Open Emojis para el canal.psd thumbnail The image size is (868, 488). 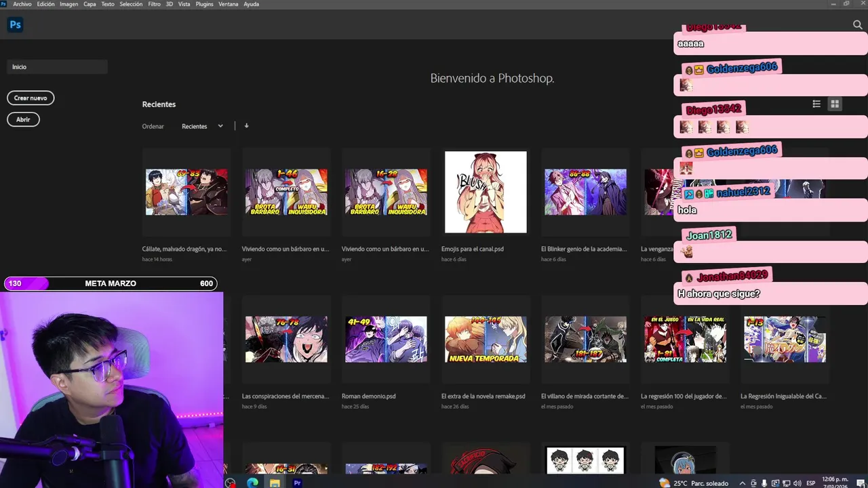click(x=486, y=192)
